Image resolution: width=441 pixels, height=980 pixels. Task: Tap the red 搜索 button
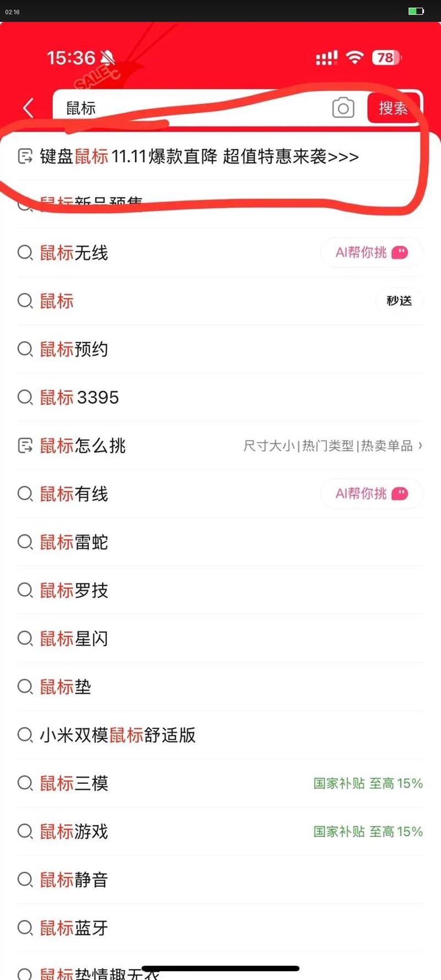393,108
